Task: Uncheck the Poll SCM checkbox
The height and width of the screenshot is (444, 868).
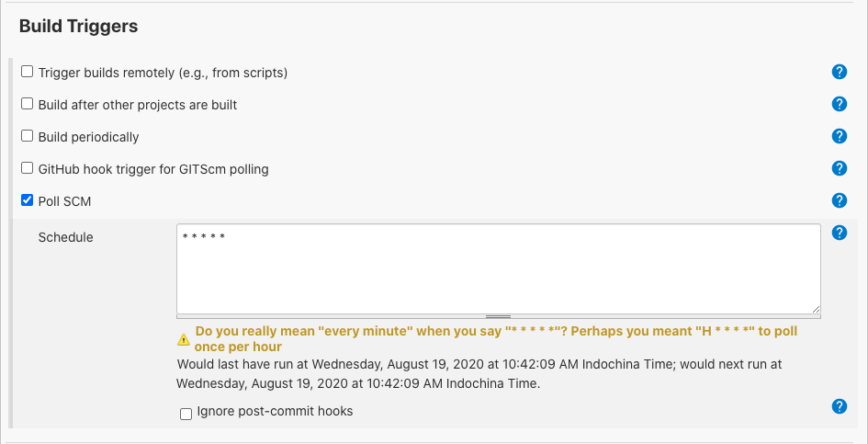Action: [28, 200]
